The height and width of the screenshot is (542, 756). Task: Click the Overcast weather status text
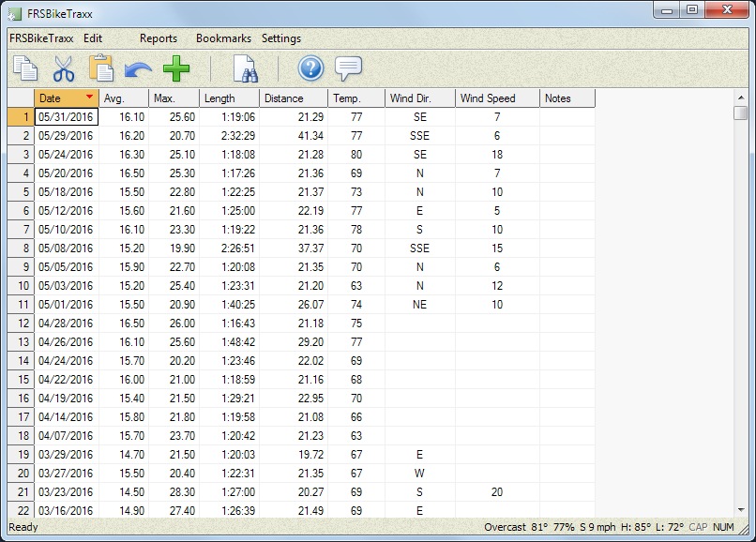pyautogui.click(x=505, y=527)
